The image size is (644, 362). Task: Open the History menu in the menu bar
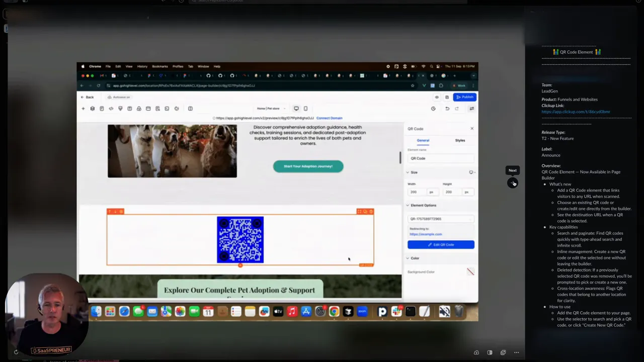point(142,66)
